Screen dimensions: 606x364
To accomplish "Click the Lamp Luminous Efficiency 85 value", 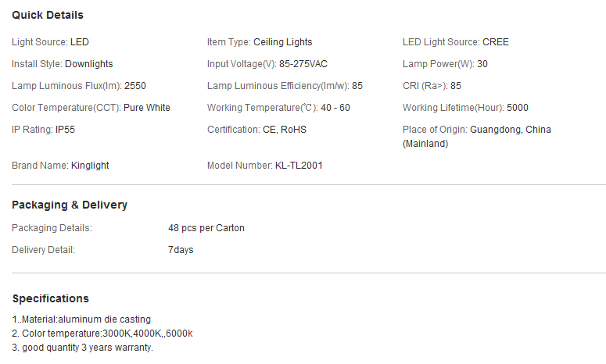I will click(x=357, y=86).
